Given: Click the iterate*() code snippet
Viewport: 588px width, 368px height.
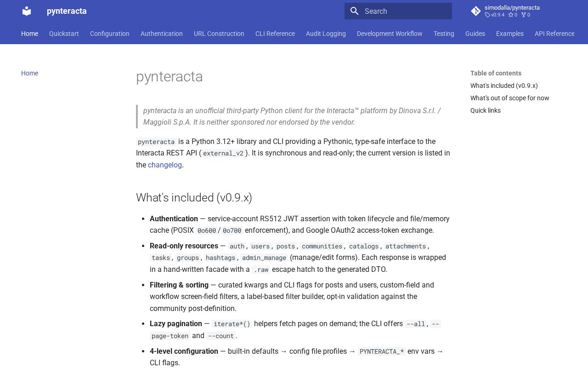Looking at the screenshot, I should tap(232, 324).
